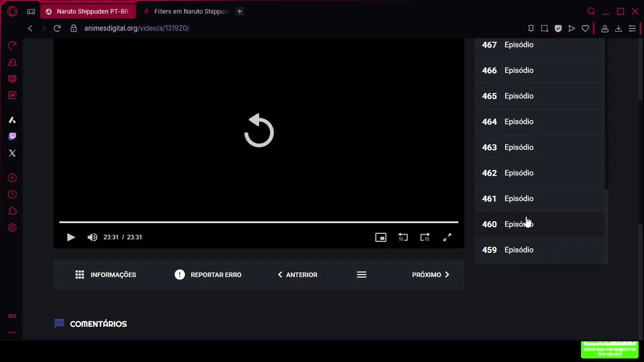
Task: Open X (Twitter) in the sidebar
Action: coord(13,153)
